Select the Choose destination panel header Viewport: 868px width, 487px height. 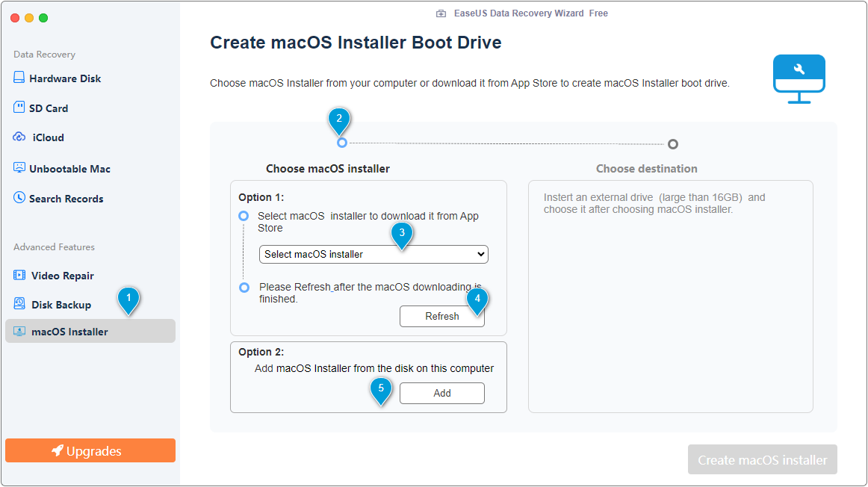646,168
